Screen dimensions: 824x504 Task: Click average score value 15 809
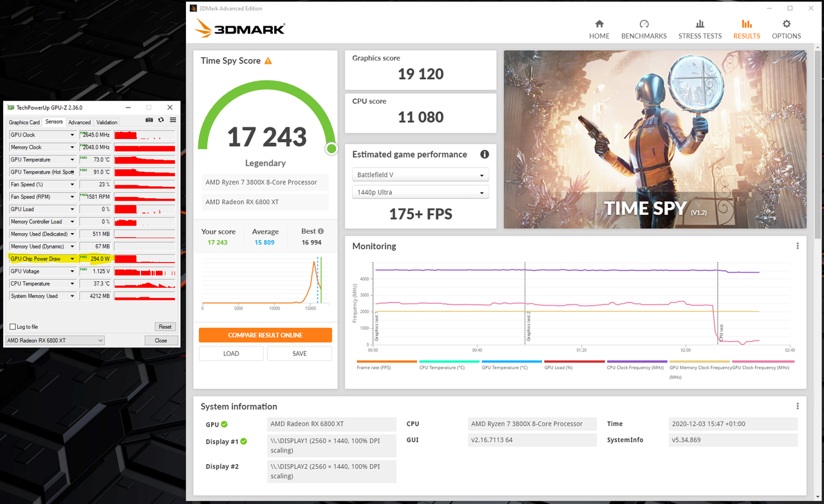click(265, 243)
